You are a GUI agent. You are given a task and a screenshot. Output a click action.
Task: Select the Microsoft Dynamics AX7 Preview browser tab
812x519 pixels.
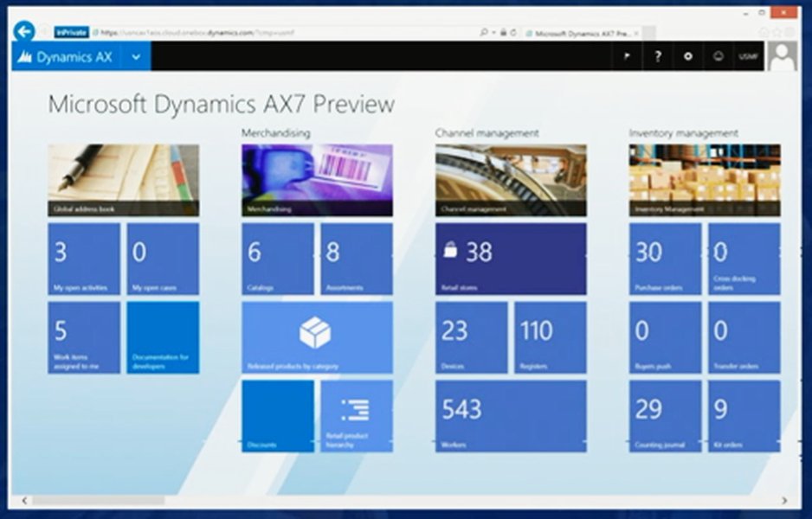[582, 33]
